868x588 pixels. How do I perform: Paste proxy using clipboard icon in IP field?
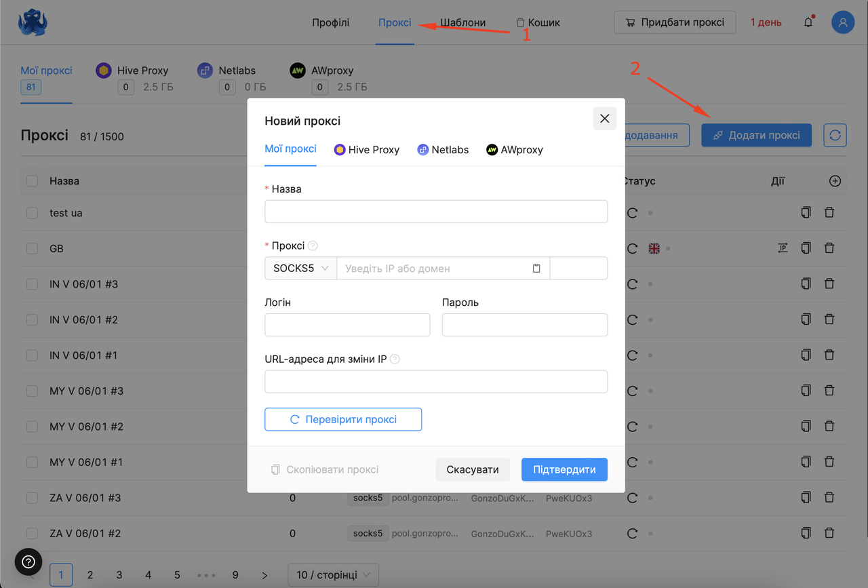536,269
